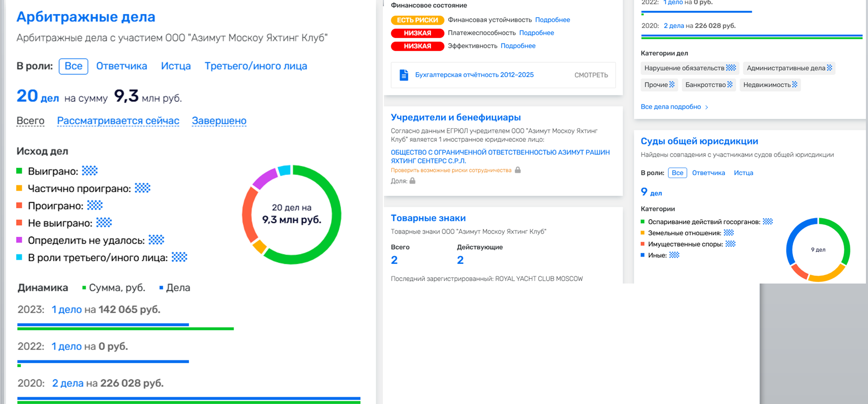The image size is (868, 404).
Task: Reveal hidden count for Иные category
Action: [x=674, y=255]
